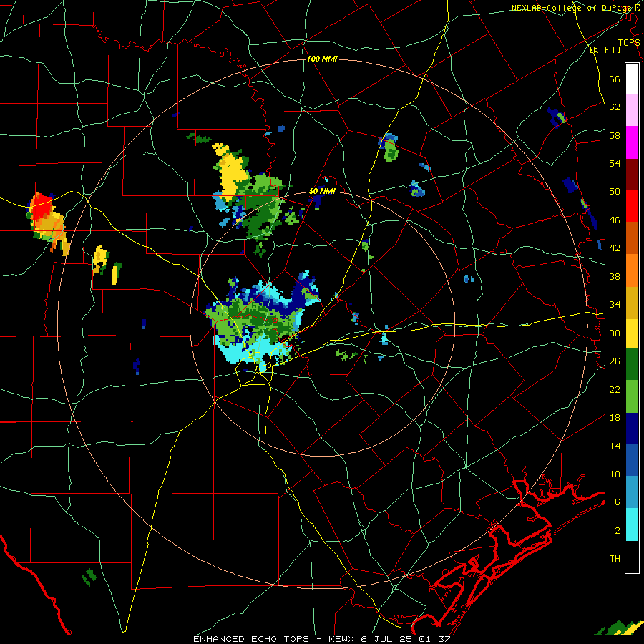
Task: Click the legend value '18'
Action: tap(615, 418)
